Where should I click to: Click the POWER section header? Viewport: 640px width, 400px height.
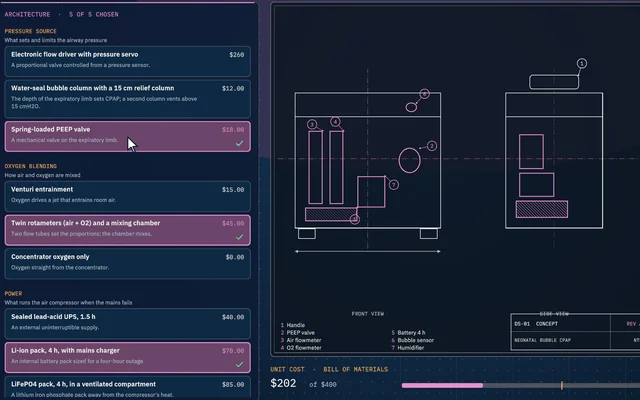(13, 293)
